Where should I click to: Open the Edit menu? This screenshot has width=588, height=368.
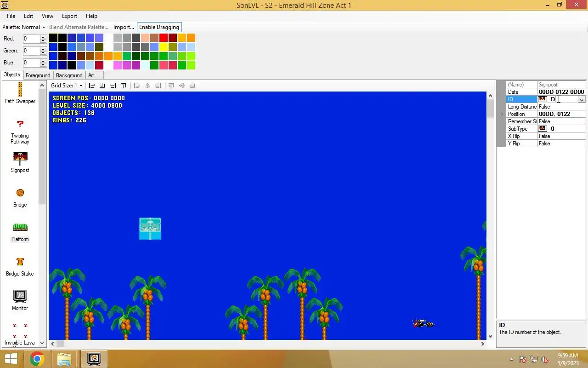28,16
